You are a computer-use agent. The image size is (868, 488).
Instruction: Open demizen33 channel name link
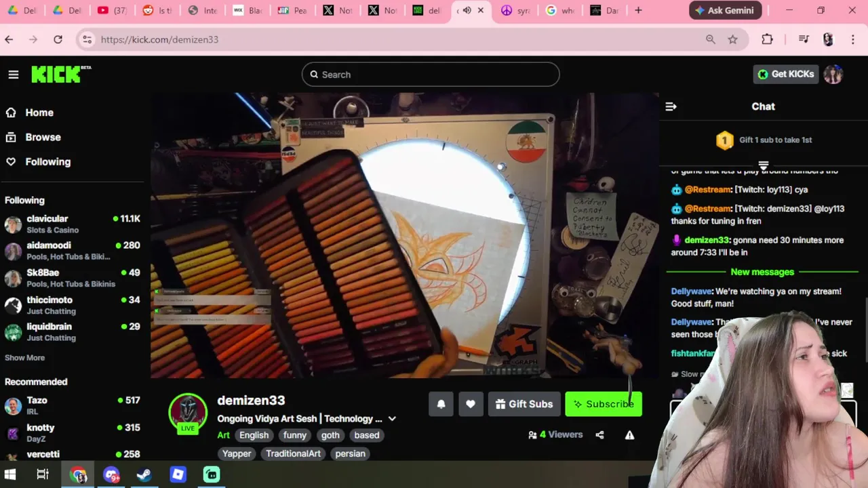[x=251, y=401]
